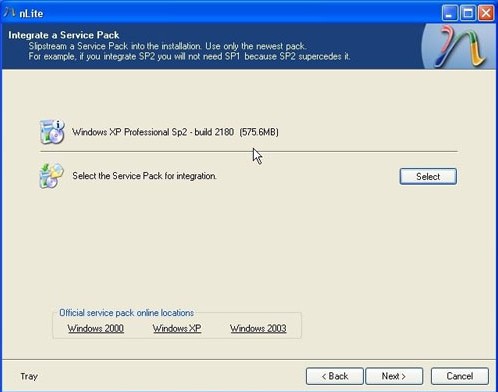498x392 pixels.
Task: Click 'Select the Service Pack for integration.' text
Action: point(144,176)
